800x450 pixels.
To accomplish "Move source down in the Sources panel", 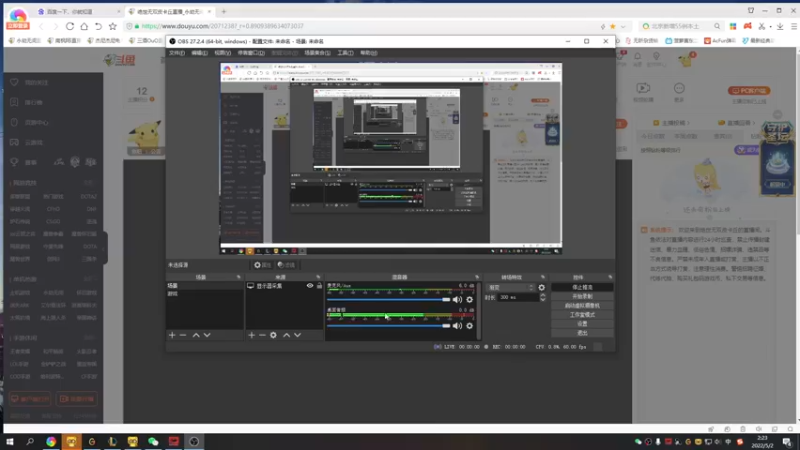I will [297, 335].
